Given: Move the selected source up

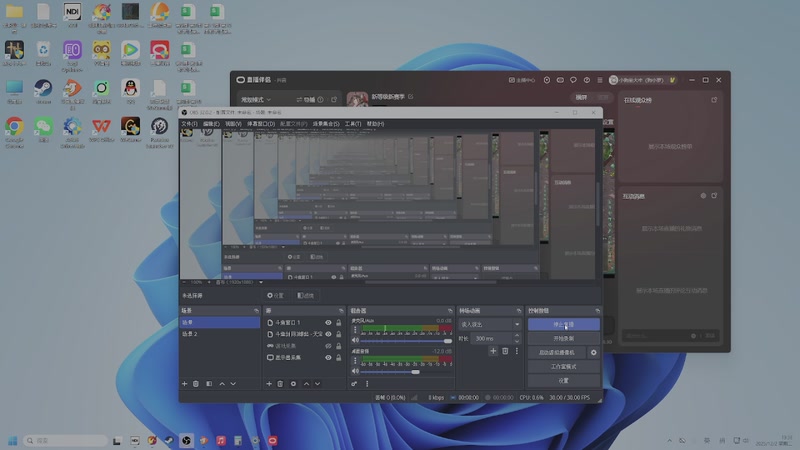Looking at the screenshot, I should (x=306, y=384).
